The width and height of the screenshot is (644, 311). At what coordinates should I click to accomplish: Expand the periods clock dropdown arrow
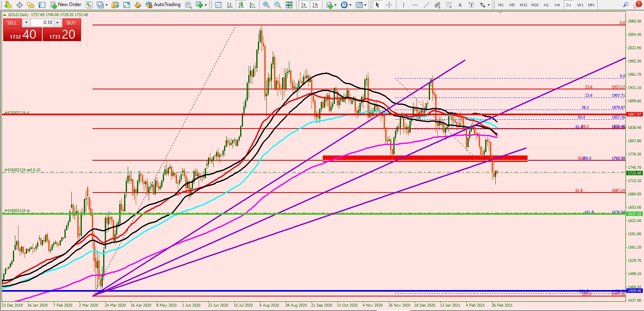tap(351, 5)
